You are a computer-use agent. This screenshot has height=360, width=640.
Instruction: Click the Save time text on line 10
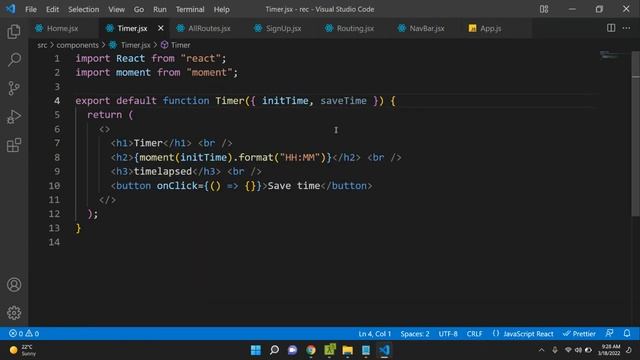tap(294, 186)
